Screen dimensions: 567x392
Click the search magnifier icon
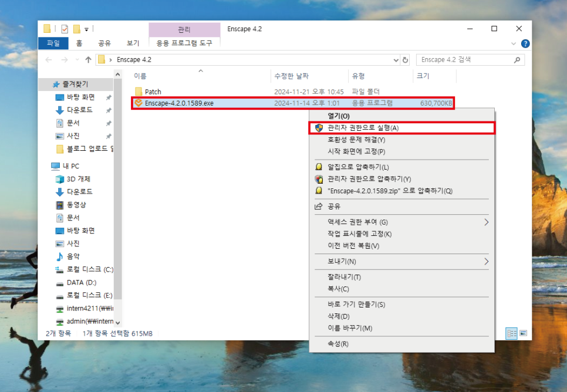coord(517,60)
